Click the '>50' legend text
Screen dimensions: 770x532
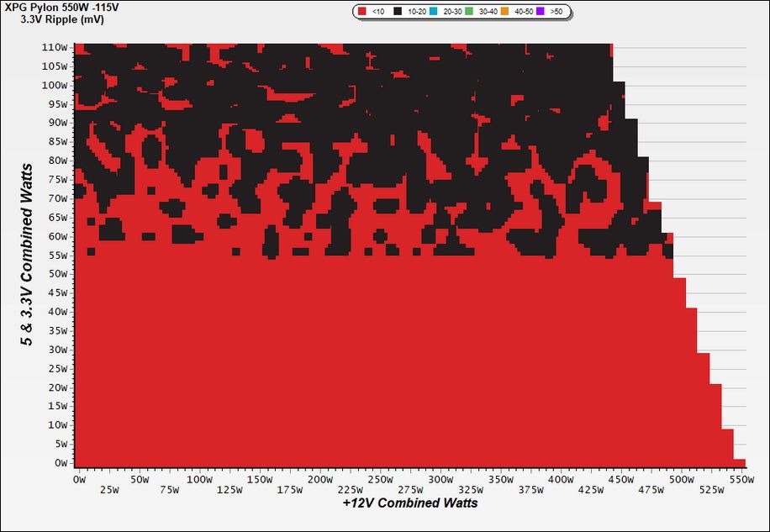556,12
